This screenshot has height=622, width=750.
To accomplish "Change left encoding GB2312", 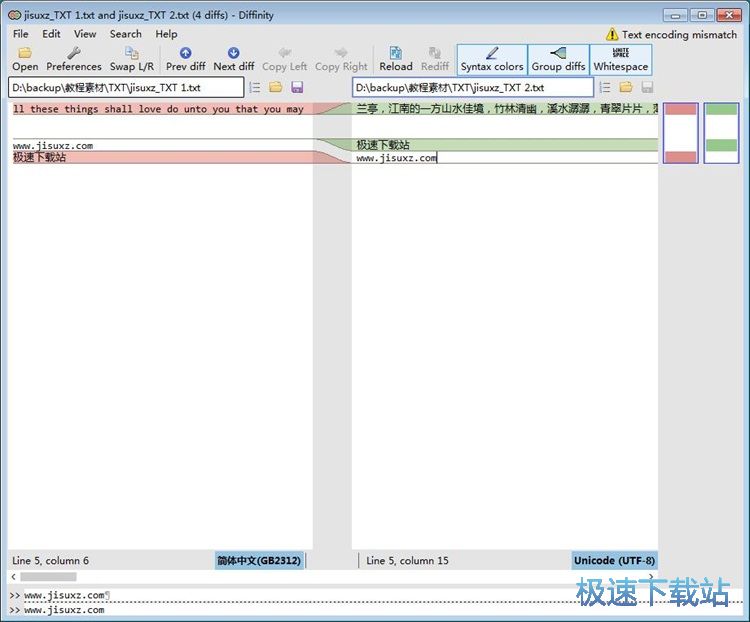I will point(259,560).
